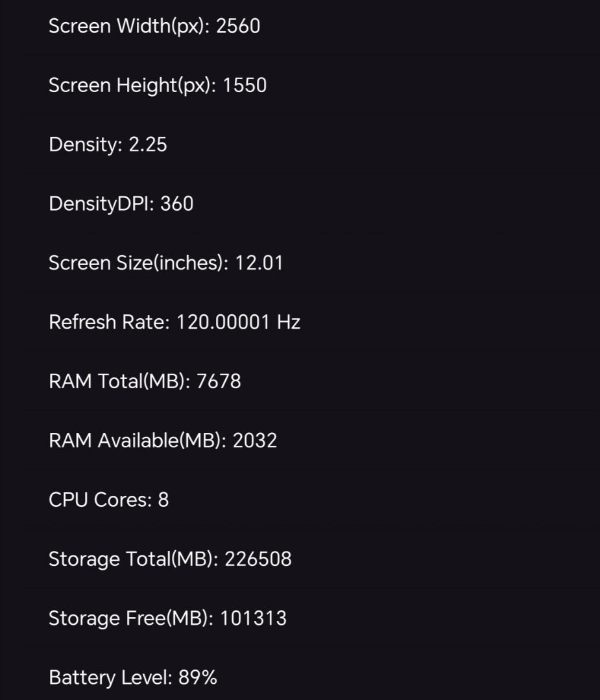Select the storage total value 226508
600x700 pixels.
[x=258, y=559]
